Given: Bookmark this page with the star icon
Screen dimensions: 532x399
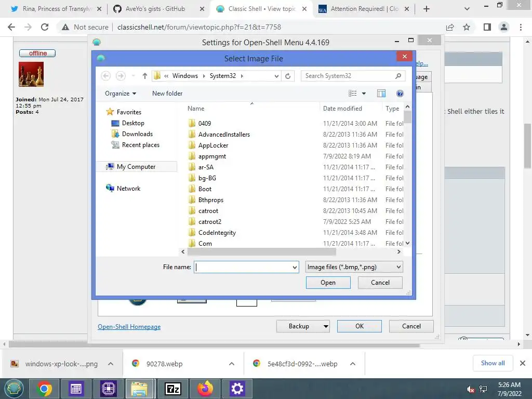Looking at the screenshot, I should pyautogui.click(x=467, y=27).
